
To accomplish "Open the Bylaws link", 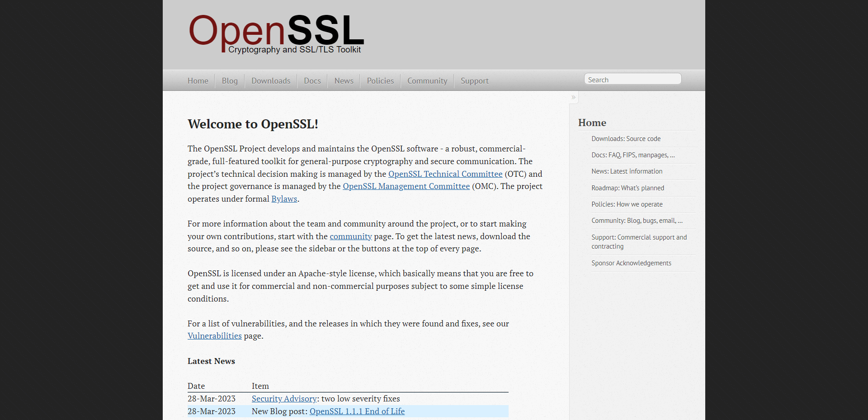I will pyautogui.click(x=284, y=199).
